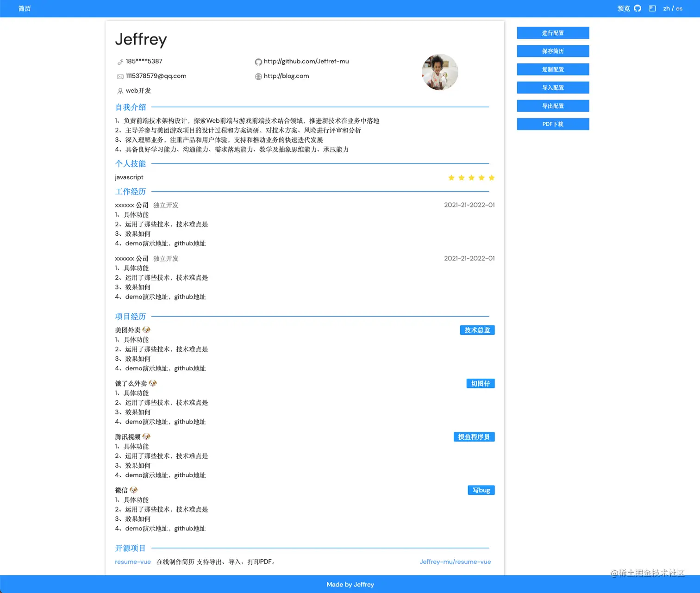Download the resume with PDF下载
Image resolution: width=700 pixels, height=593 pixels.
point(553,124)
